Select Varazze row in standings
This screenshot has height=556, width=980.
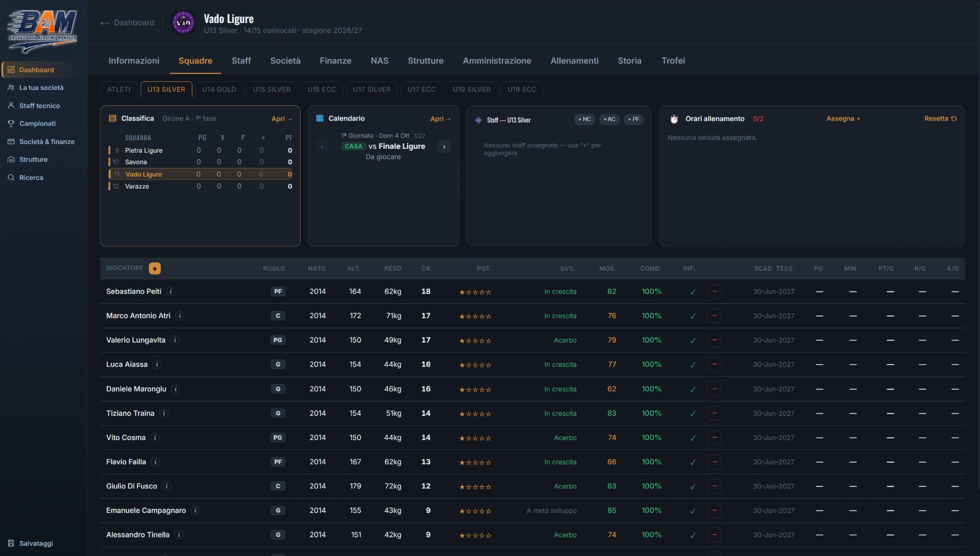(x=200, y=186)
